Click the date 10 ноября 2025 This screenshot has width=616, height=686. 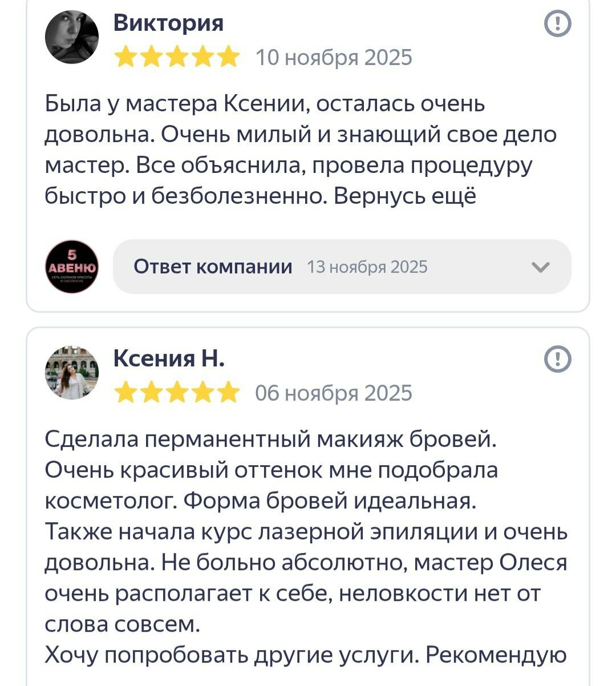pyautogui.click(x=333, y=58)
